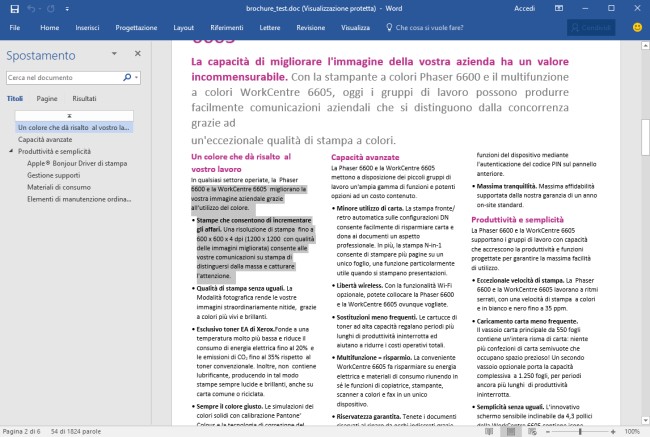650x437 pixels.
Task: Click the bold text 'Libertà wireless.' in the document
Action: (360, 285)
